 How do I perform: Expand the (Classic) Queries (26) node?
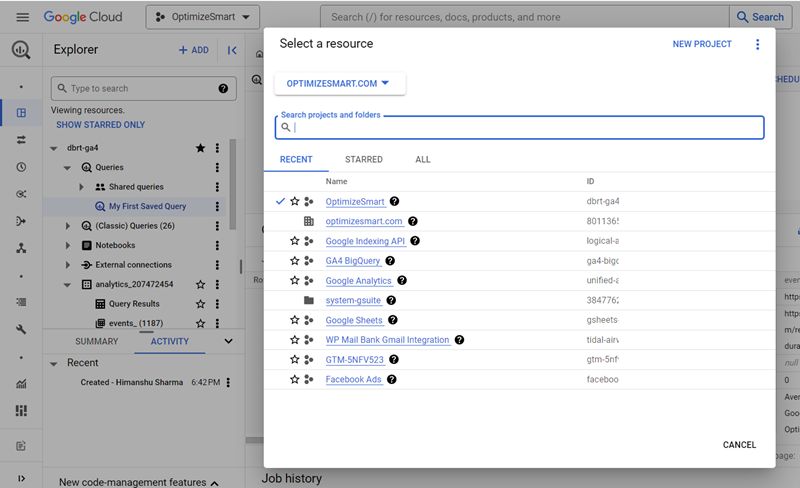pos(68,226)
